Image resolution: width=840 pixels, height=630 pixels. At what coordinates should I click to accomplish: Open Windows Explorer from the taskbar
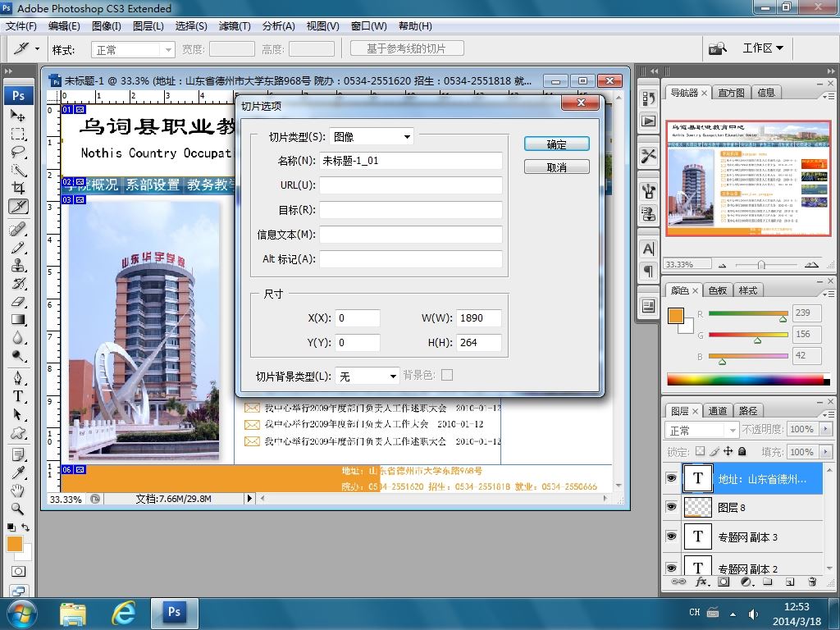(x=73, y=614)
